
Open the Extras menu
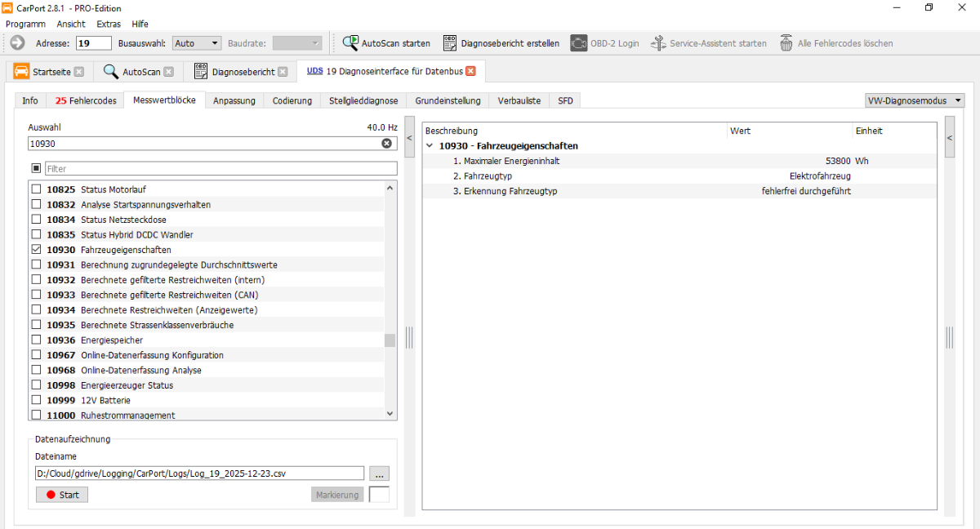(109, 24)
